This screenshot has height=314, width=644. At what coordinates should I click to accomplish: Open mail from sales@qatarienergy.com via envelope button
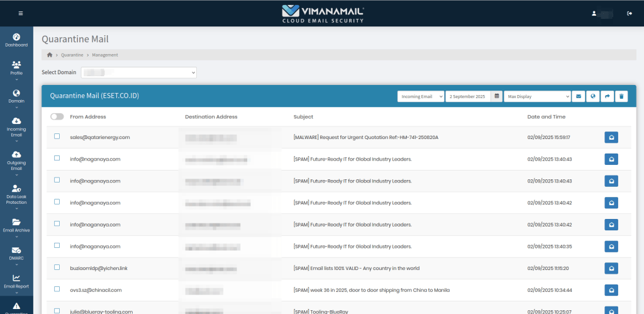[611, 137]
